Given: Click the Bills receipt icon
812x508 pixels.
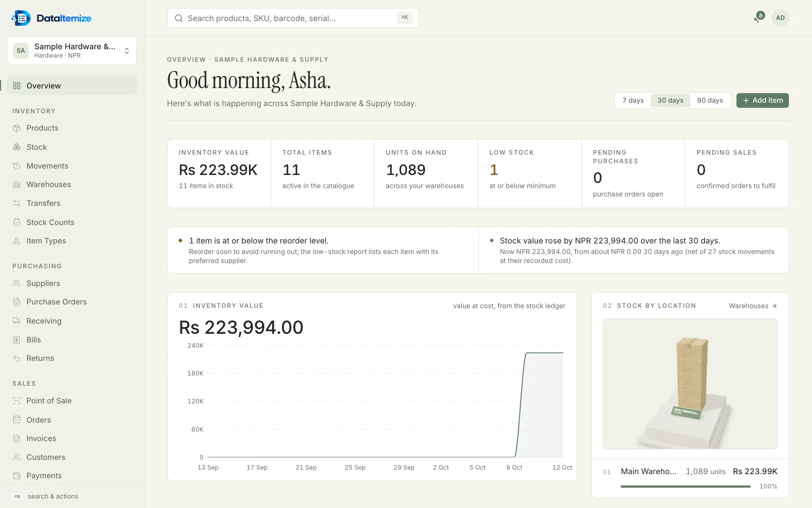Looking at the screenshot, I should [17, 340].
